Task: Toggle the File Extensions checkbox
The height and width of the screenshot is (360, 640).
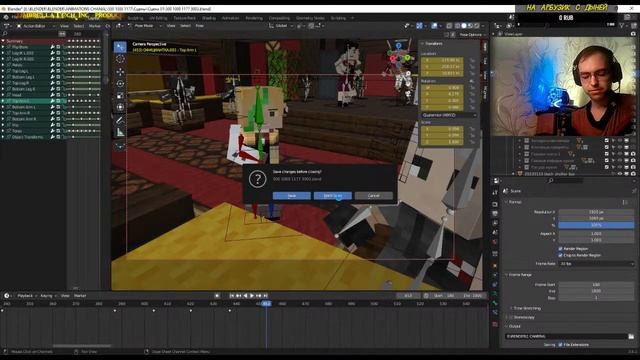Action: coord(560,345)
